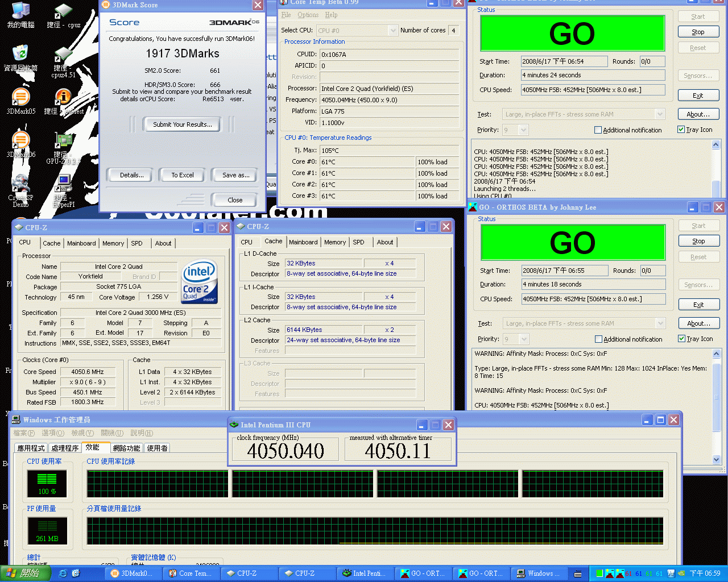This screenshot has height=582, width=728.
Task: Click To Excel button
Action: pos(183,175)
